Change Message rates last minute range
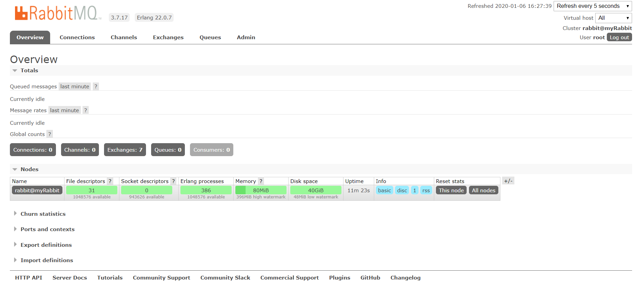Viewport: 644px width, 286px height. click(x=64, y=110)
